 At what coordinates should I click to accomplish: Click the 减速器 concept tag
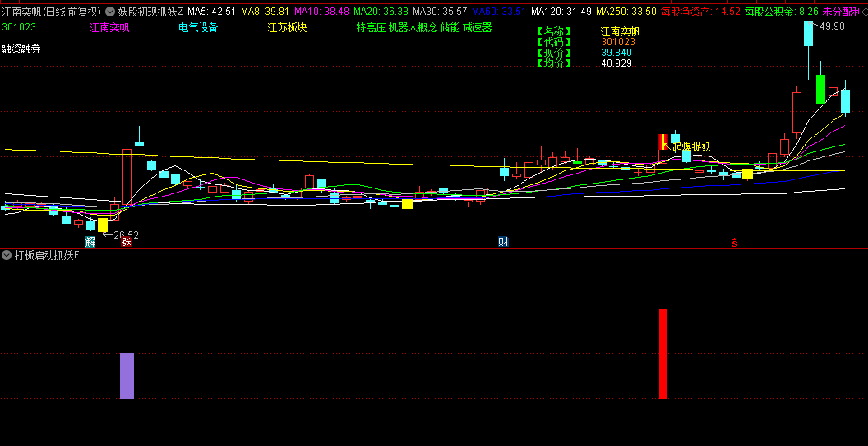click(x=478, y=27)
